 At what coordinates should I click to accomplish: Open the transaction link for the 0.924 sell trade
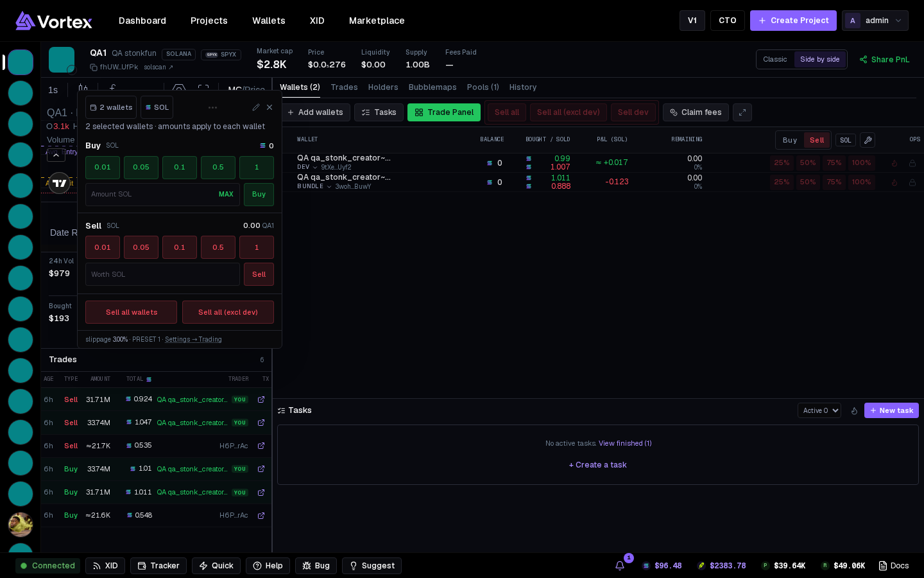pyautogui.click(x=261, y=399)
